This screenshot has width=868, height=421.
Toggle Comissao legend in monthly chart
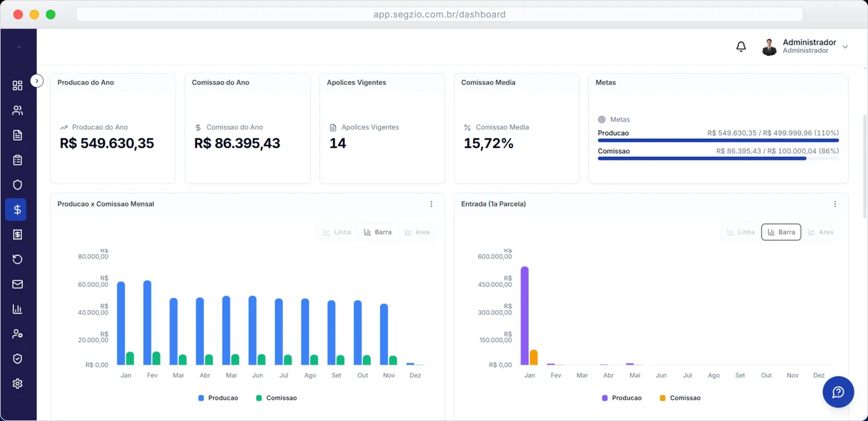pos(277,398)
